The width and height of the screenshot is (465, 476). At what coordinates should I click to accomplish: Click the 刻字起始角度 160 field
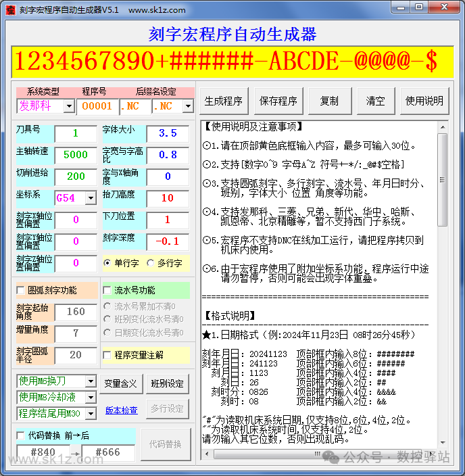coord(76,312)
